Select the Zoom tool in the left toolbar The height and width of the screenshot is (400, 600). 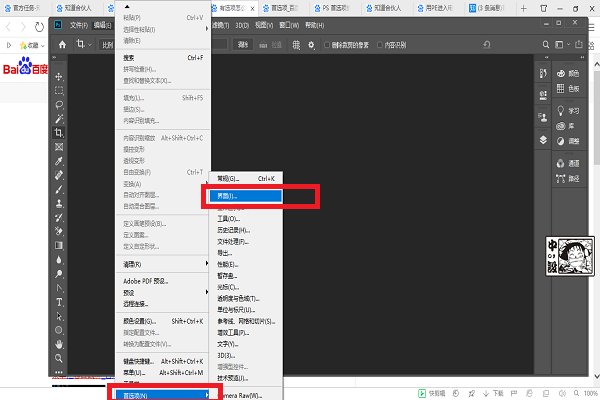coord(59,358)
